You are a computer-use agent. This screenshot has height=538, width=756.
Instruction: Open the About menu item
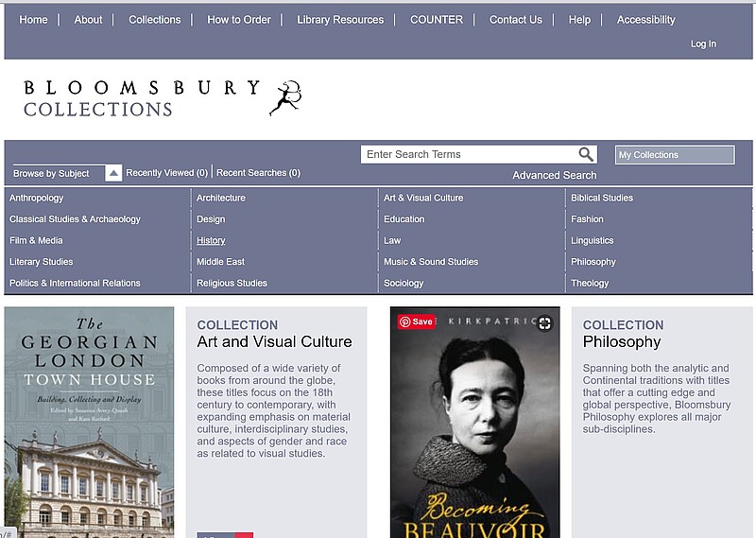pyautogui.click(x=88, y=20)
